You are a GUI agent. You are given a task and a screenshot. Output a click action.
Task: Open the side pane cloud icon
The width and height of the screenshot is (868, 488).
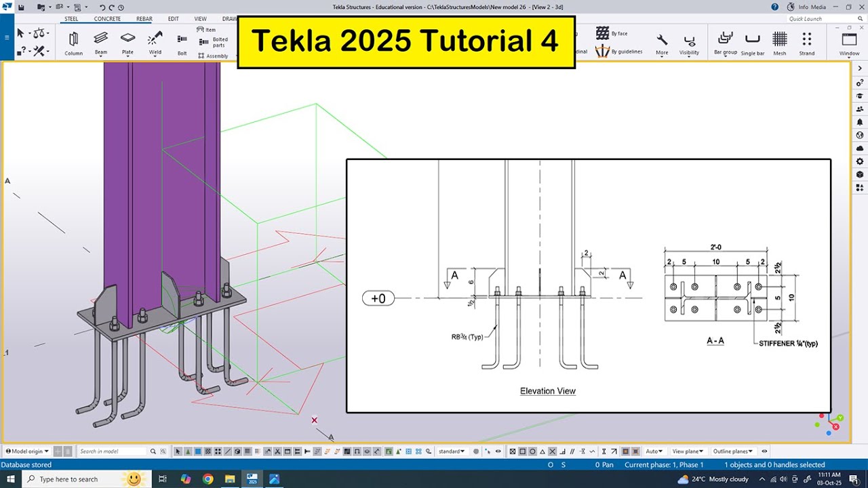860,148
